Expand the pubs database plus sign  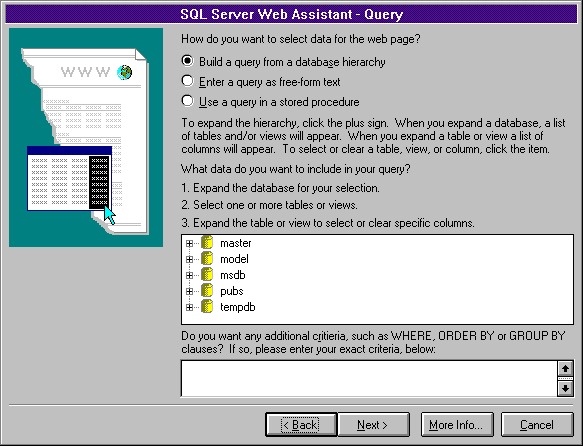[x=189, y=291]
